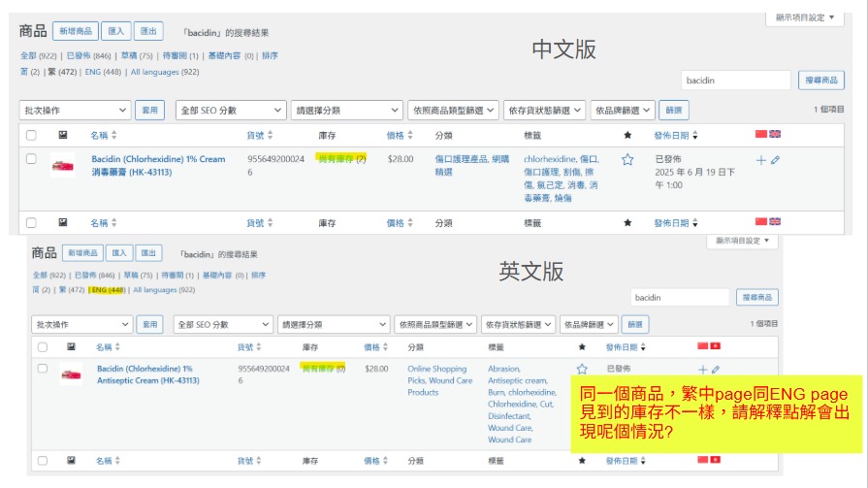The image size is (868, 488).
Task: Click the plus add-translation icon in the English row
Action: point(702,369)
